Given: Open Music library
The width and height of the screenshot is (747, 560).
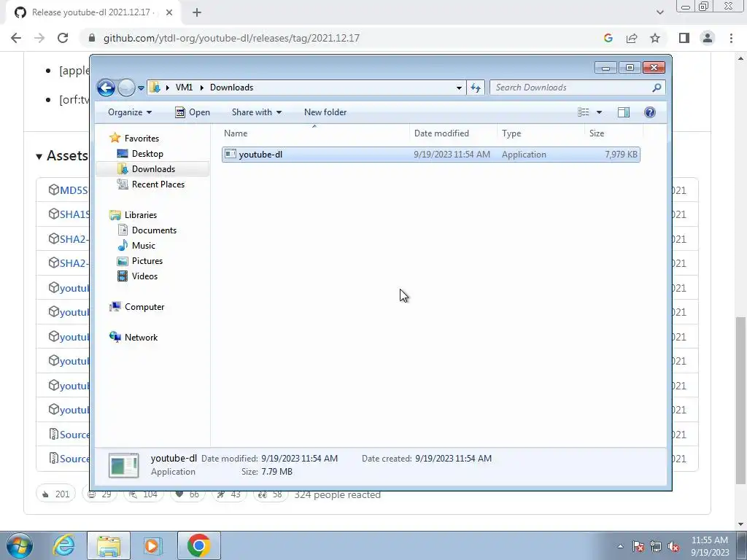Looking at the screenshot, I should click(x=144, y=246).
